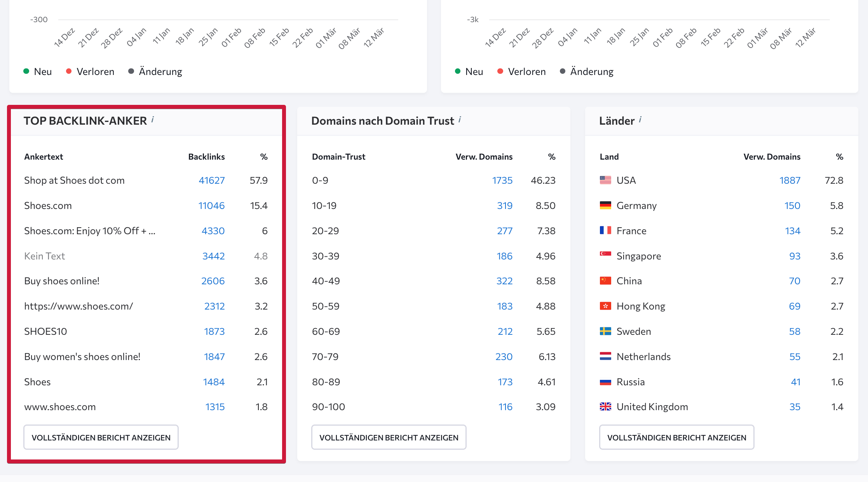Open the 1735 domains link for Domain-Trust 0-9
Viewport: 868px width, 482px height.
(502, 180)
